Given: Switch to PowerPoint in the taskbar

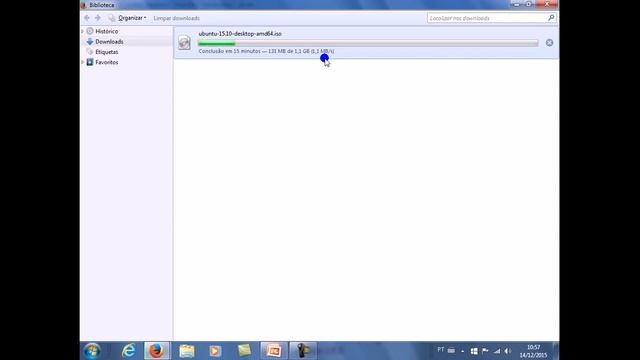Looking at the screenshot, I should [273, 351].
